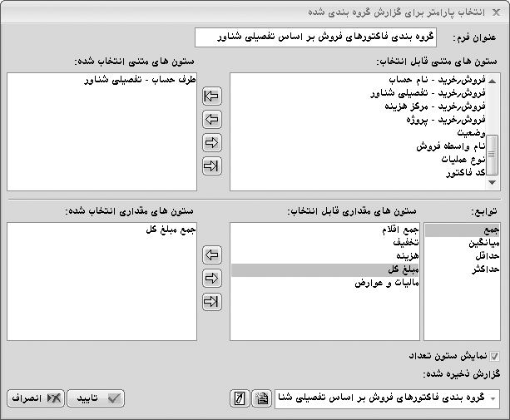Click the move-all-right arrow for text columns
This screenshot has width=510, height=420.
click(212, 166)
